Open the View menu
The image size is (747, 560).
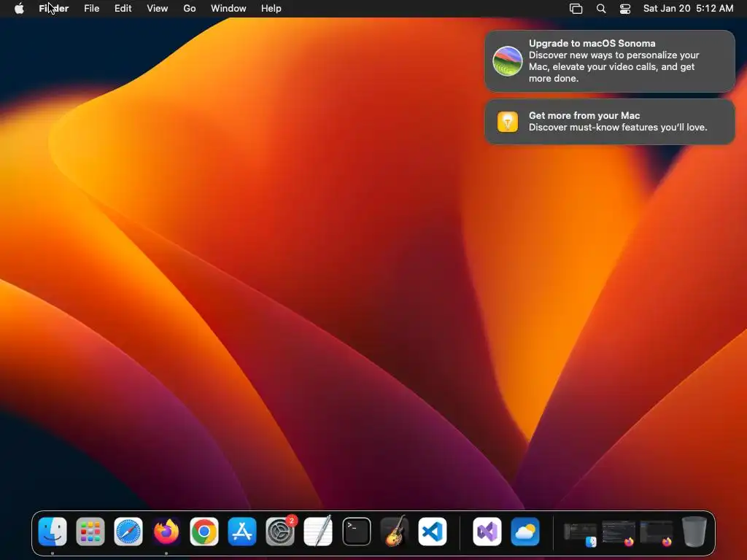[x=158, y=9]
